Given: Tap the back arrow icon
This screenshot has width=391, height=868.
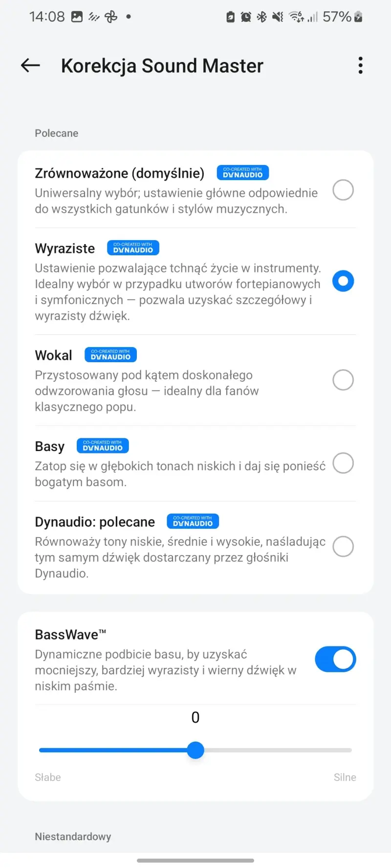Looking at the screenshot, I should coord(30,65).
